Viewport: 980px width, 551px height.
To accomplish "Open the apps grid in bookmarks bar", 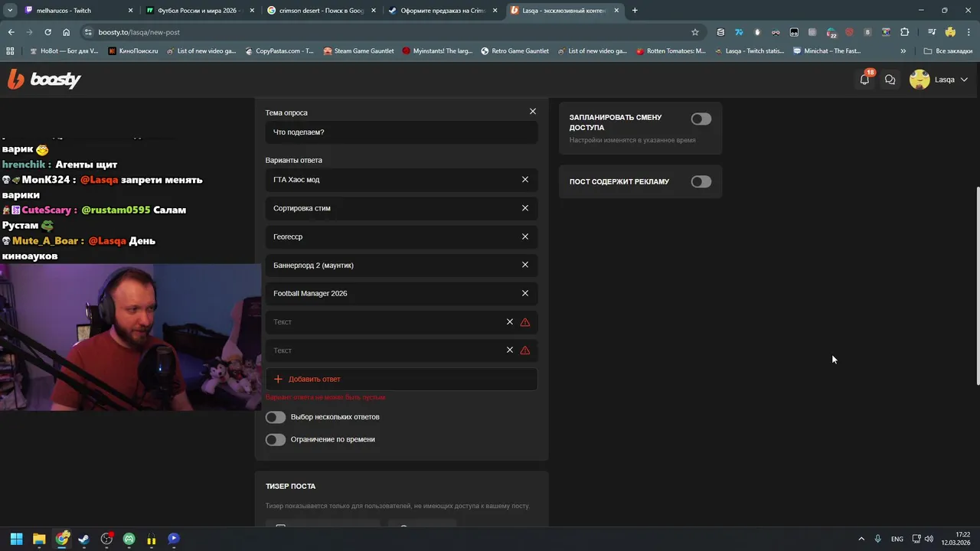I will (10, 51).
